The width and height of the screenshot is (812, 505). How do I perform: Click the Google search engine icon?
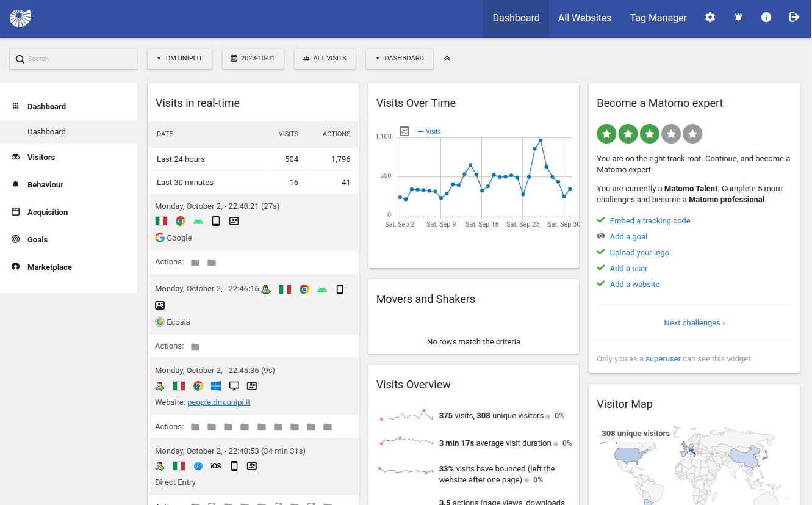tap(160, 238)
